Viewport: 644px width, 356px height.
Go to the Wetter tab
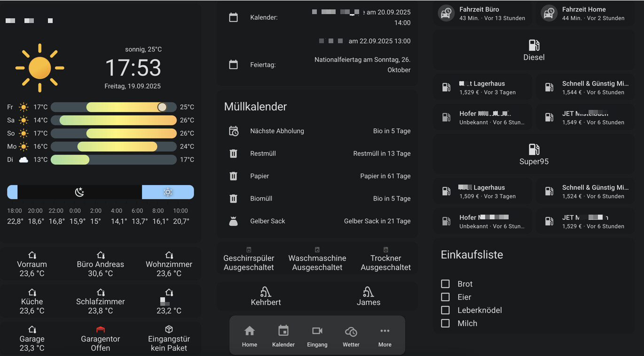tap(351, 336)
